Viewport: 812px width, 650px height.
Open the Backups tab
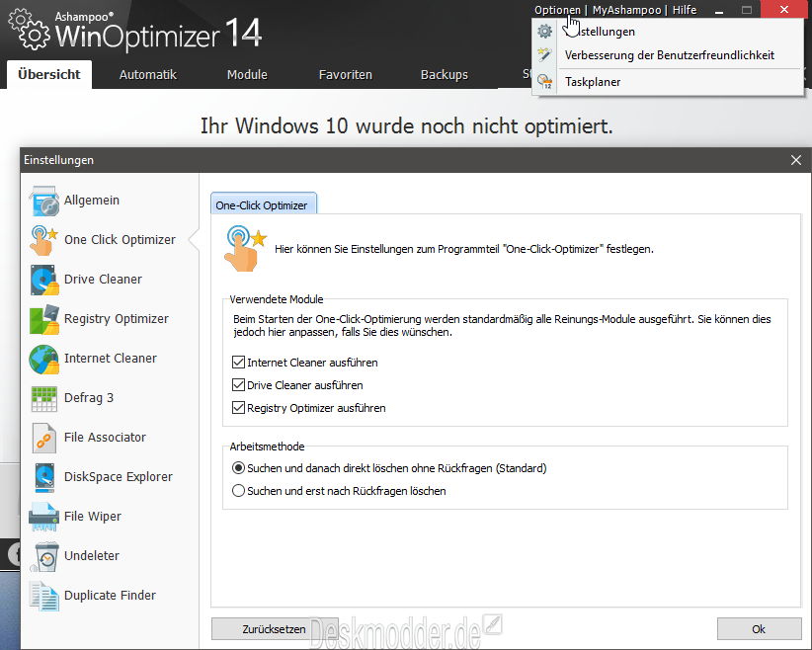point(445,74)
